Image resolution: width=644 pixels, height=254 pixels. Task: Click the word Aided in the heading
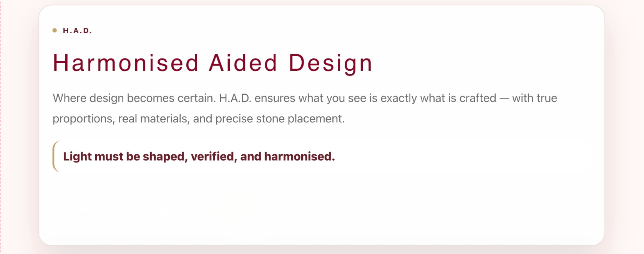click(243, 63)
